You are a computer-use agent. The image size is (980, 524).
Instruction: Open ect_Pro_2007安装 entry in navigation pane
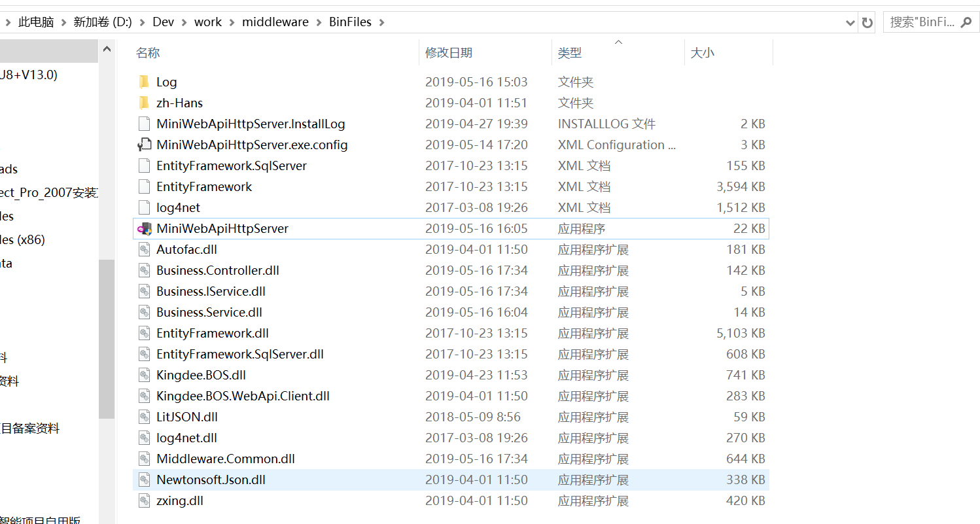pyautogui.click(x=49, y=192)
